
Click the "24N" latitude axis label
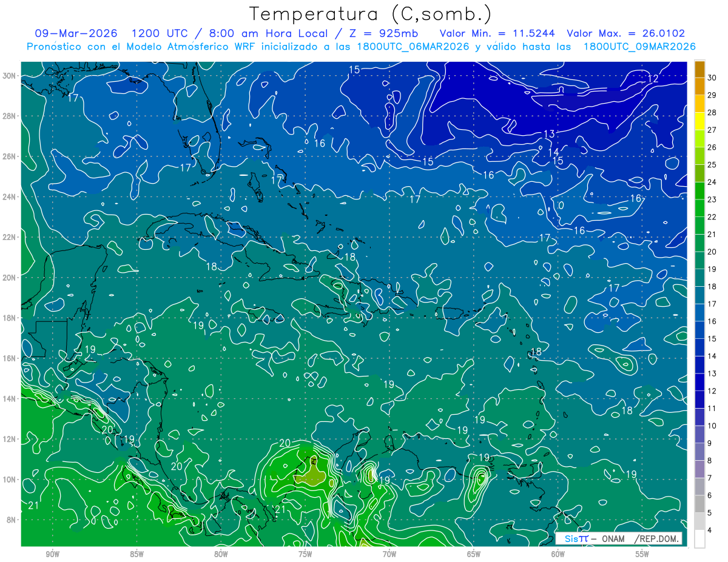[10, 196]
